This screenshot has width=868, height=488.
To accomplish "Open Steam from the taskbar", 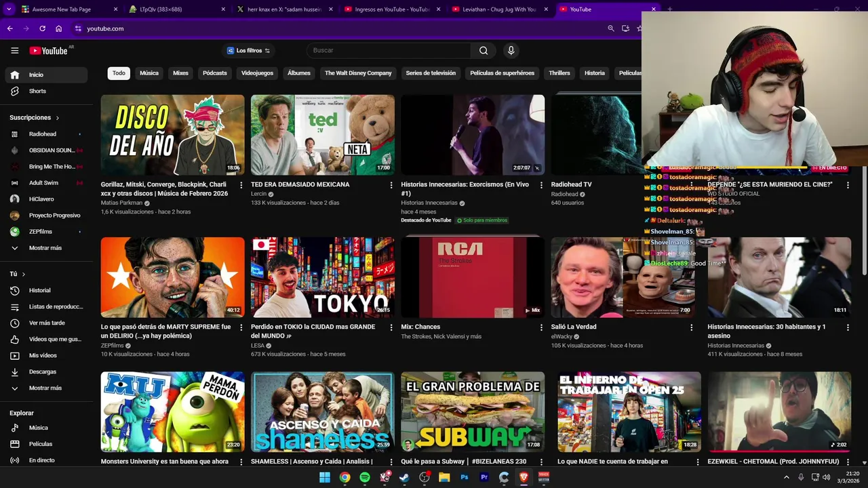I will 404,477.
